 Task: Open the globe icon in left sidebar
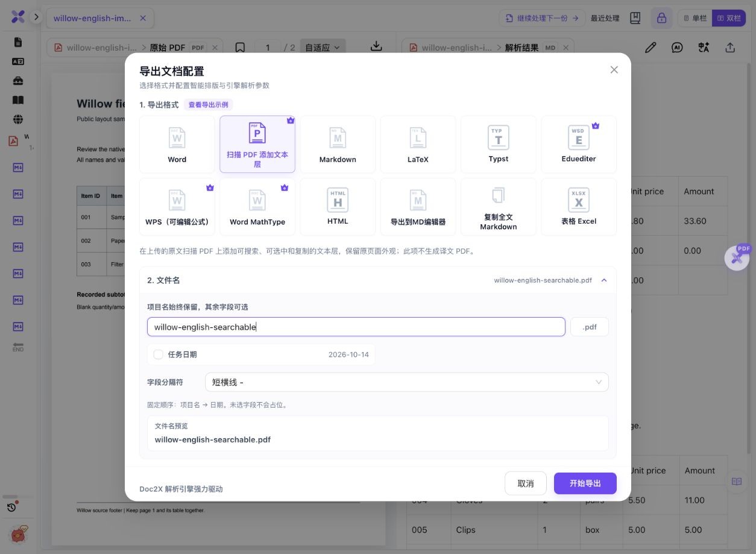point(18,119)
